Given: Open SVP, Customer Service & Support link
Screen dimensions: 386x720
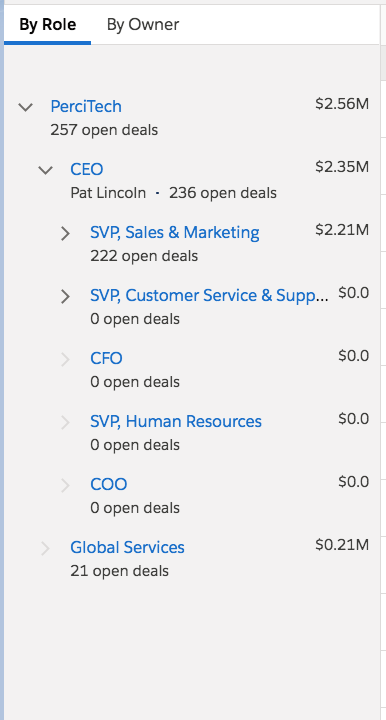Looking at the screenshot, I should point(209,295).
